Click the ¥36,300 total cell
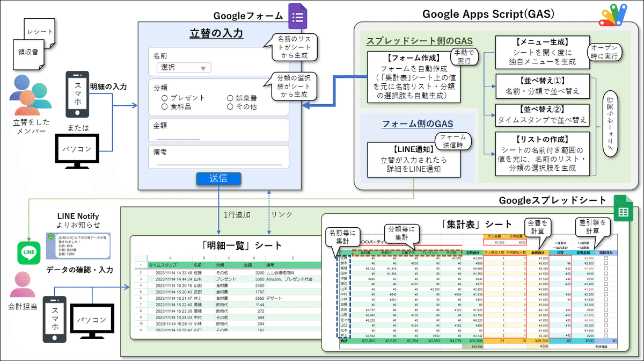This screenshot has height=361, width=644. 539,341
